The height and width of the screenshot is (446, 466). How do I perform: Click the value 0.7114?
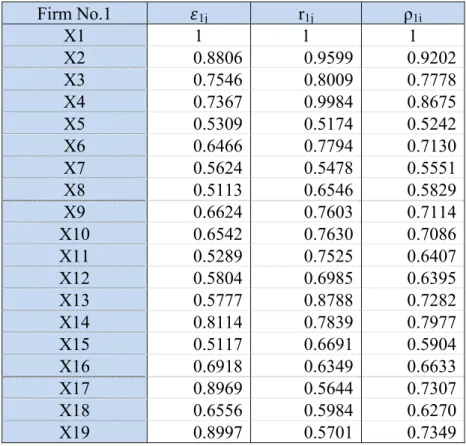pos(431,212)
